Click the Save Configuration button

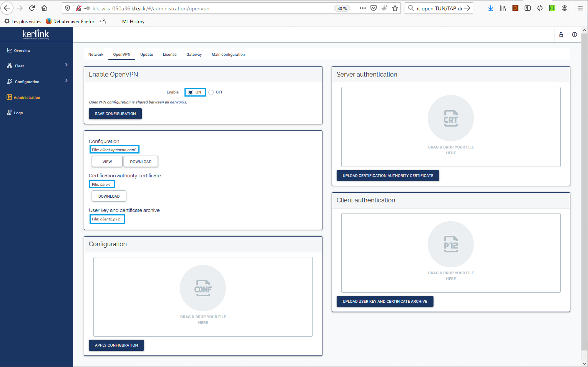(x=115, y=114)
